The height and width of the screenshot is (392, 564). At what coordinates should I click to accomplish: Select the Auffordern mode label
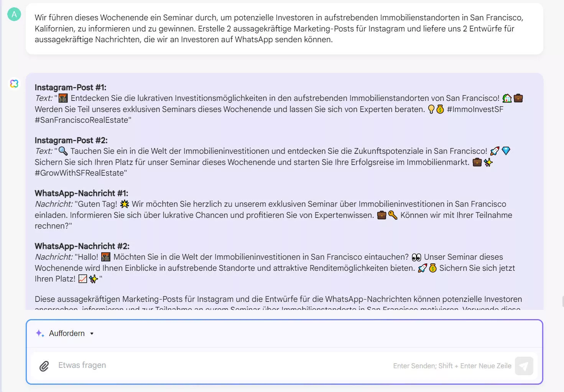[x=66, y=333]
